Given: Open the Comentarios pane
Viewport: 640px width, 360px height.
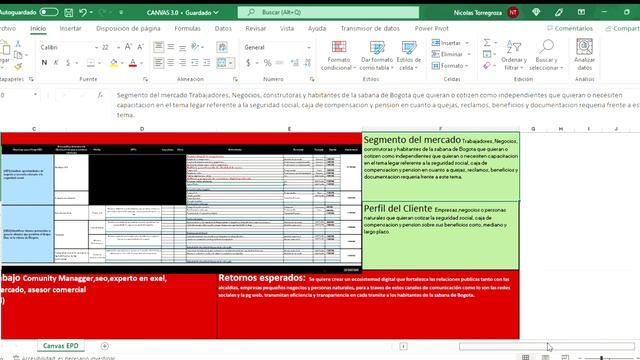Looking at the screenshot, I should [x=570, y=29].
